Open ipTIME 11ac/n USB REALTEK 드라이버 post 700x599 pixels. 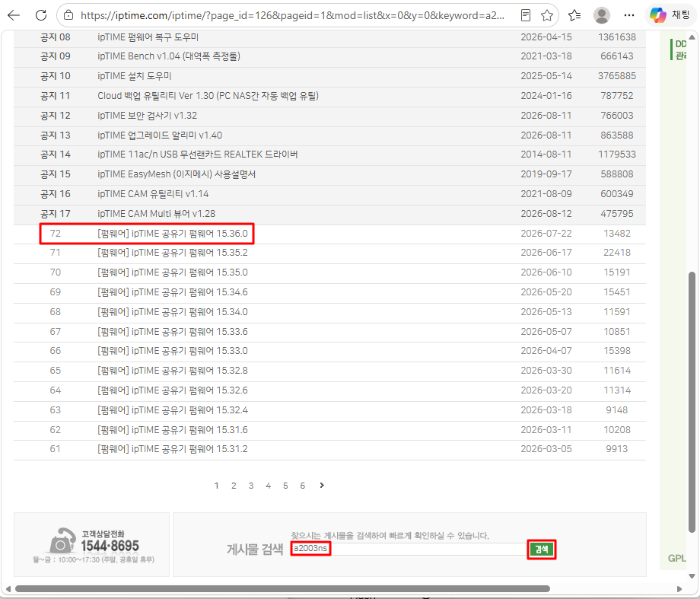pyautogui.click(x=197, y=154)
